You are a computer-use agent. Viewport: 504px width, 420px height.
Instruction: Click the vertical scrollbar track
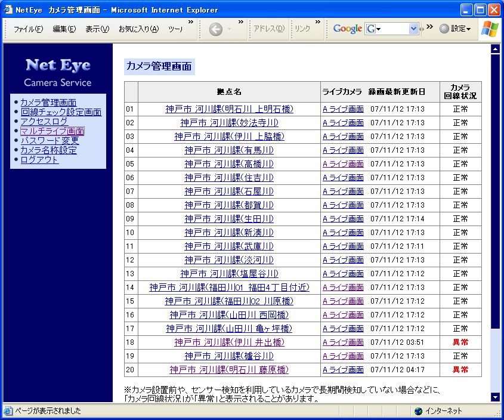point(494,358)
